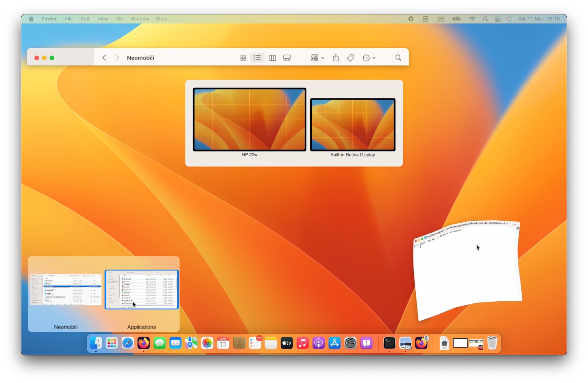Open Preview from the Dock
Image resolution: width=588 pixels, height=383 pixels.
[405, 343]
